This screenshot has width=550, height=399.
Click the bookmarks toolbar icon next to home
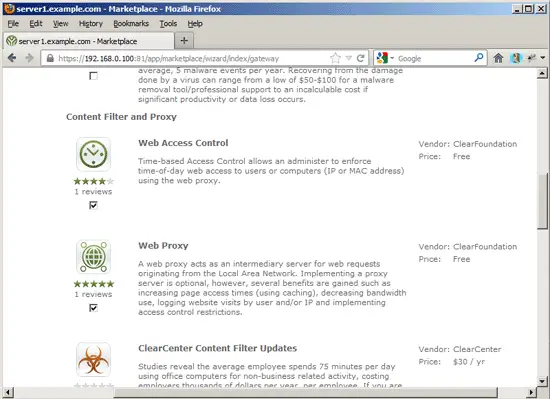click(x=516, y=58)
